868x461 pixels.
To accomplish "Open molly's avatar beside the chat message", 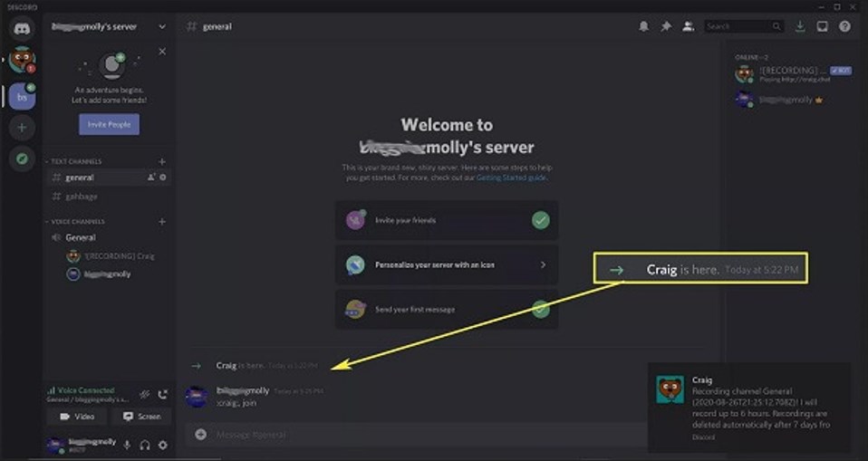I will click(x=196, y=397).
